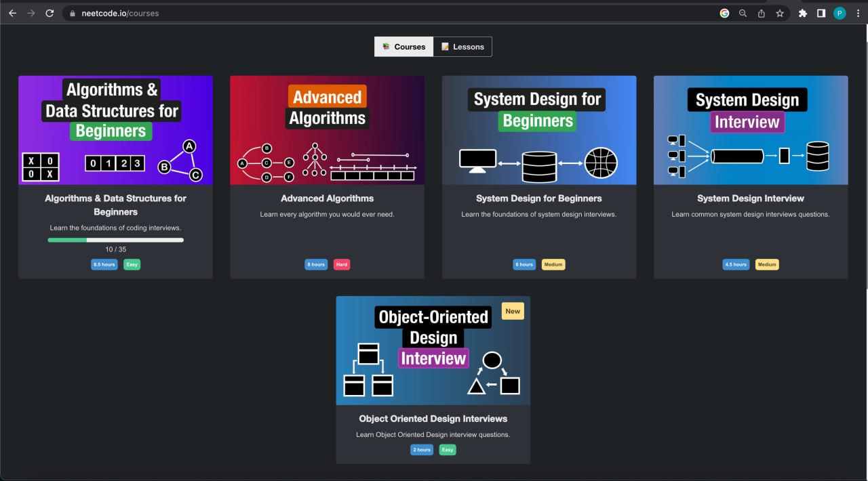The width and height of the screenshot is (868, 481).
Task: Click the 4.5 hours badge
Action: point(736,264)
